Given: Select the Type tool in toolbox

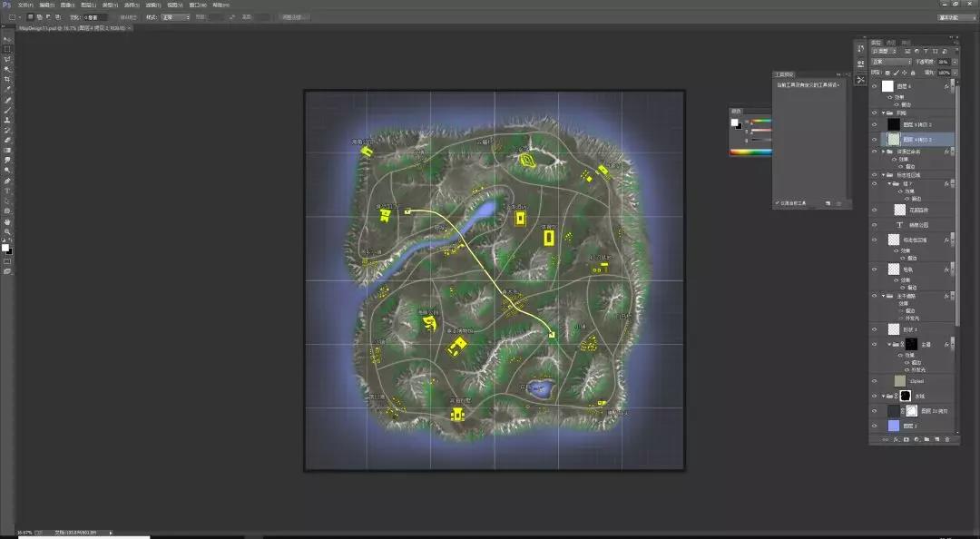Looking at the screenshot, I should click(x=7, y=191).
